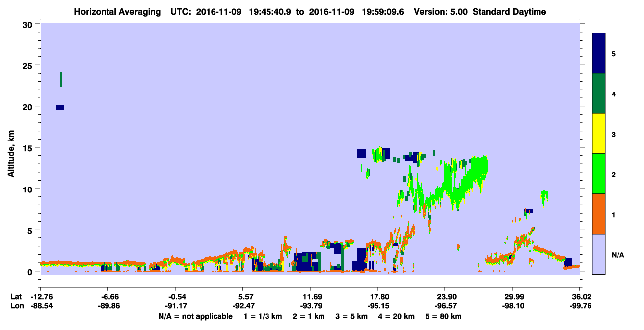Click the 'Version: 5.00' text in title
The height and width of the screenshot is (330, 644).
pos(442,12)
